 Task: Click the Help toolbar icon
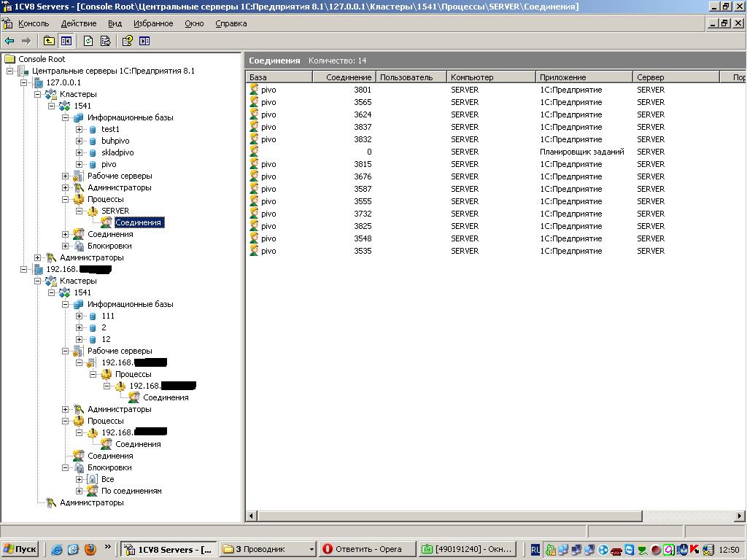[127, 41]
